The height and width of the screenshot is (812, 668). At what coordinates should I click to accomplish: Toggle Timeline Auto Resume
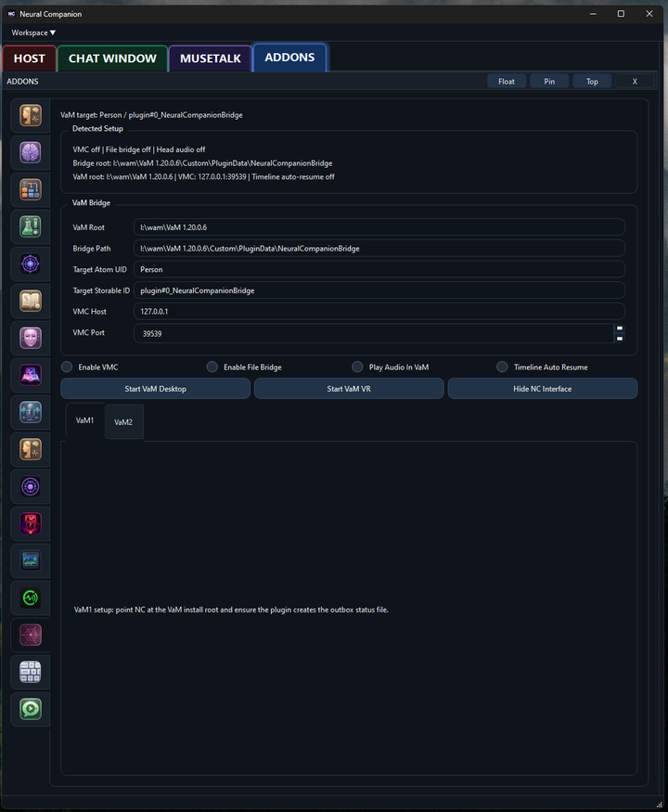point(502,367)
